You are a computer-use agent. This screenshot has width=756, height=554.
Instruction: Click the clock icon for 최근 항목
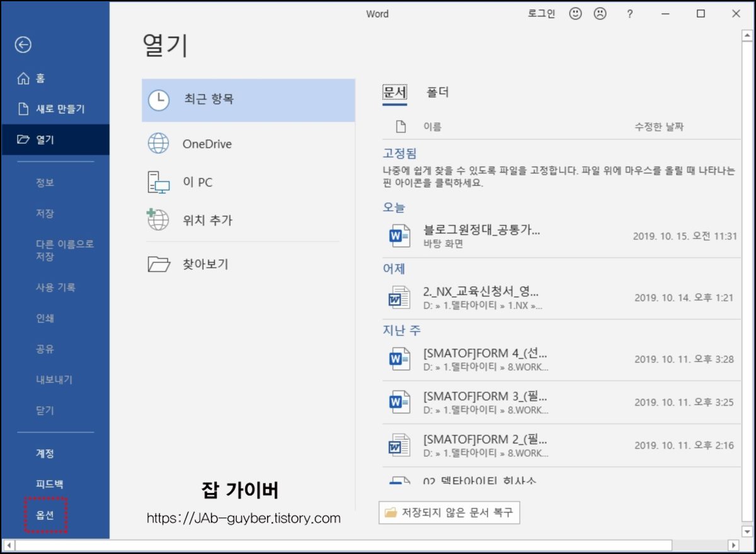point(159,100)
